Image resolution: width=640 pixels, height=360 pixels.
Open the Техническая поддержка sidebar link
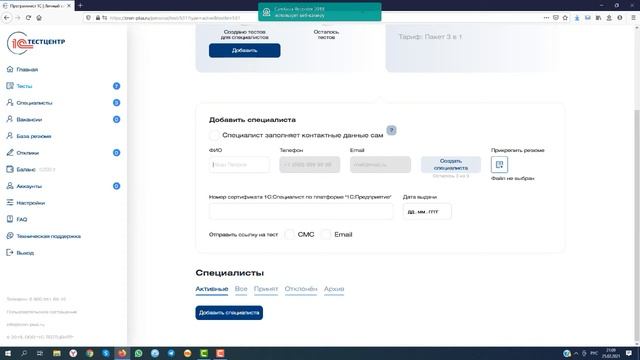[x=49, y=236]
